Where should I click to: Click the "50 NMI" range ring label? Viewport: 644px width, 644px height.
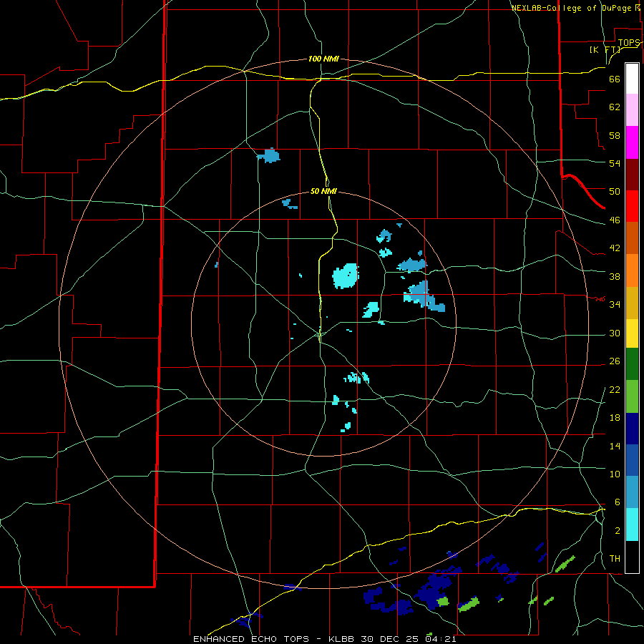coord(323,191)
